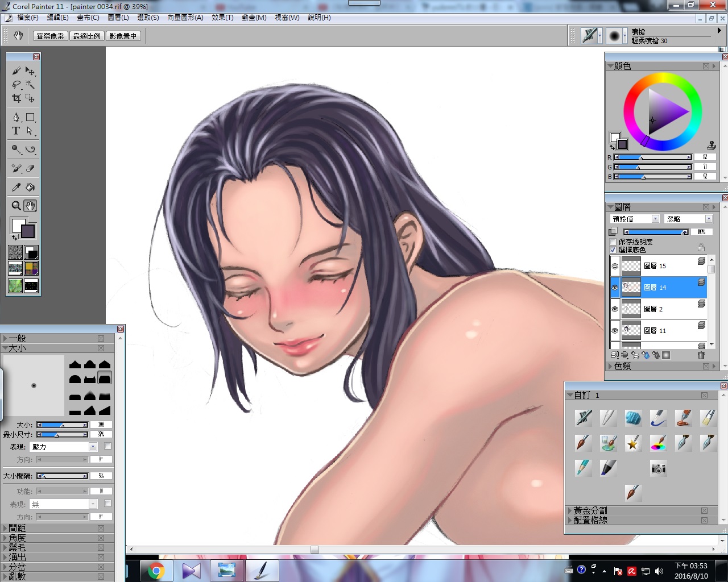The width and height of the screenshot is (728, 582).
Task: Open the 效果(T) menu
Action: click(222, 18)
